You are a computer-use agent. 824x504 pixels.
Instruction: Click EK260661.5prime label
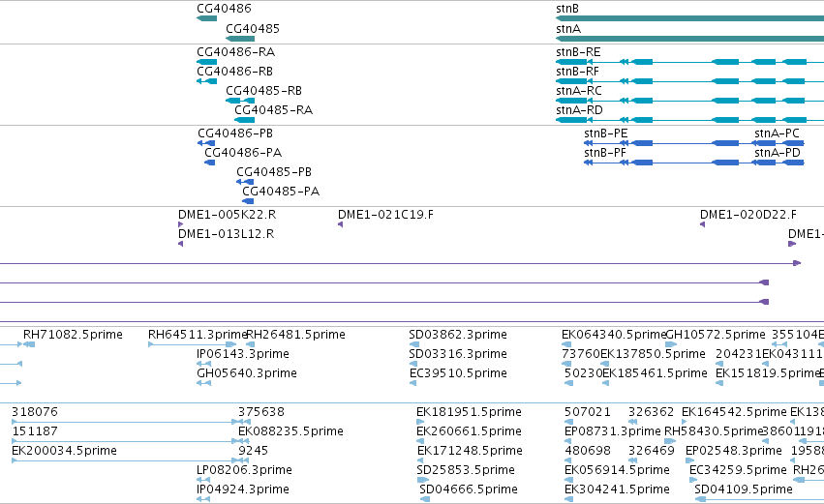[x=469, y=431]
